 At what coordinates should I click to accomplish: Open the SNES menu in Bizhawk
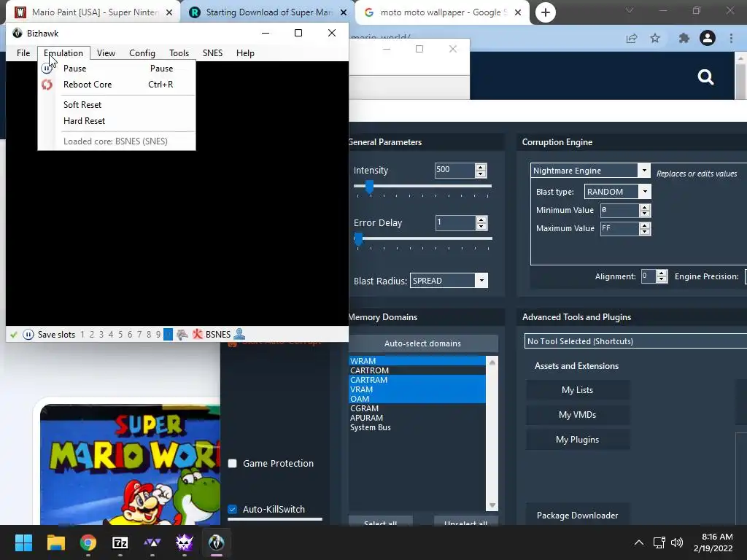click(x=212, y=52)
